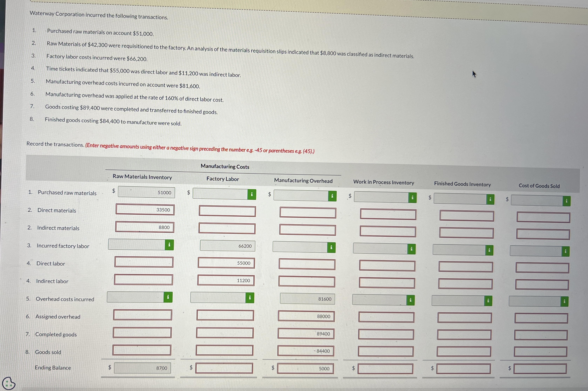Screen dimensions: 588x391
Task: Click info icon in Purchased raw materials Finished Goods cell
Action: click(490, 199)
